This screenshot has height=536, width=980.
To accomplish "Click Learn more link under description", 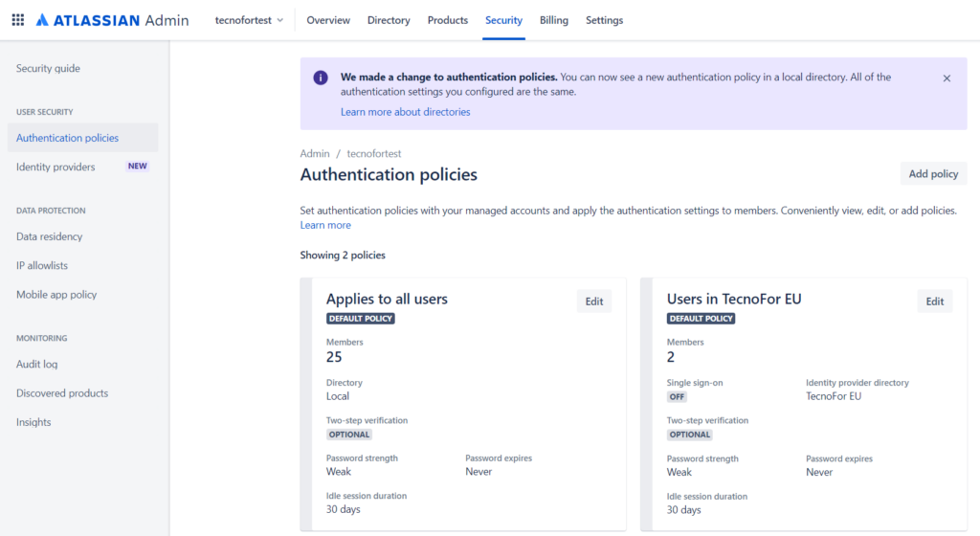I will [325, 225].
